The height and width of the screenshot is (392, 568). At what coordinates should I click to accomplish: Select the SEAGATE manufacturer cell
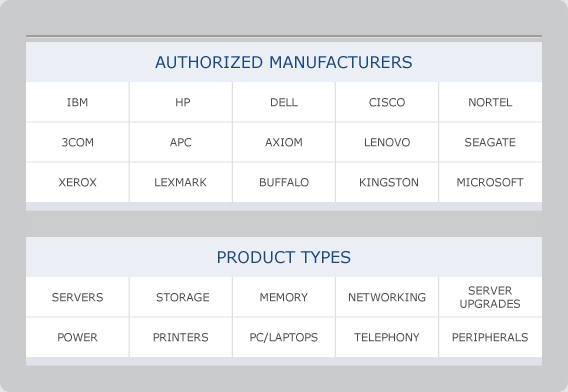490,142
